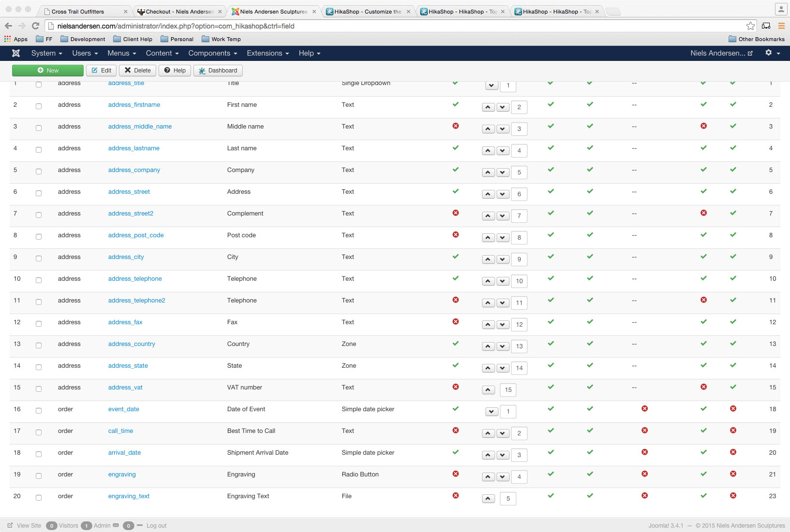Expand the Help menu in the navigation bar

309,53
